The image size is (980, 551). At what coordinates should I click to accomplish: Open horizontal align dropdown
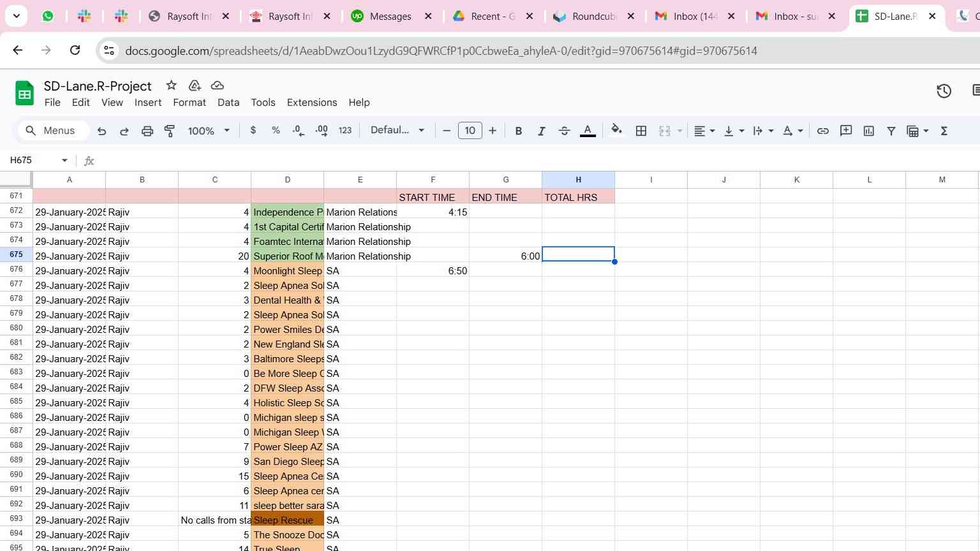[704, 131]
